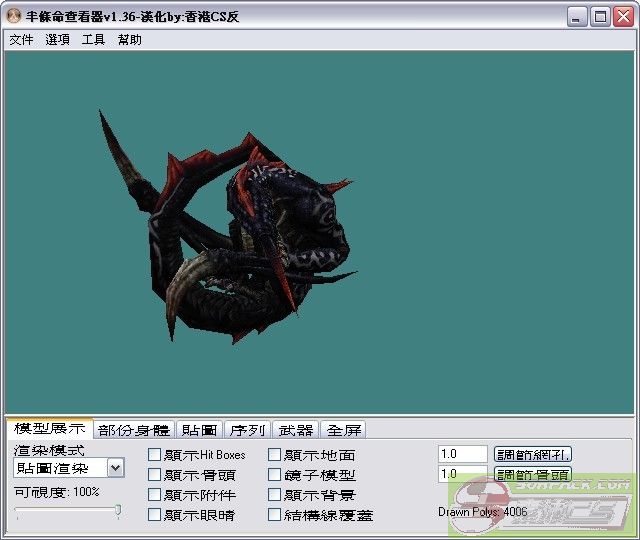Enable the 顯示眼睛 checkbox
The width and height of the screenshot is (640, 540).
coord(154,514)
